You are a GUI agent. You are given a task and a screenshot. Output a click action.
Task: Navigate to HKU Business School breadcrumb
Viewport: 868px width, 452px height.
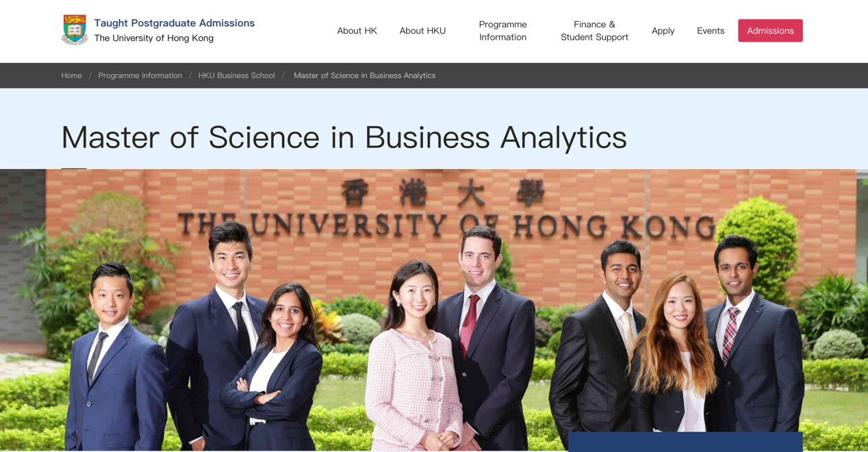[236, 75]
